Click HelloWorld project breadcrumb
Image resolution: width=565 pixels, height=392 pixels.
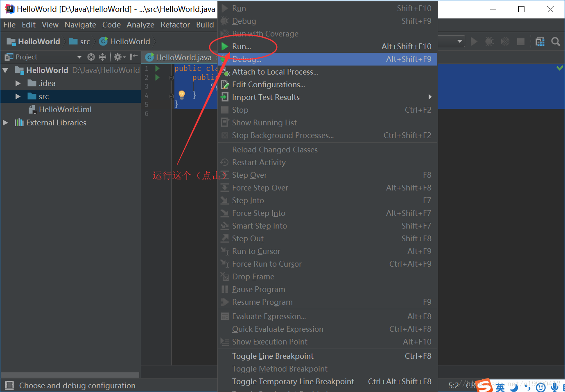(x=34, y=41)
